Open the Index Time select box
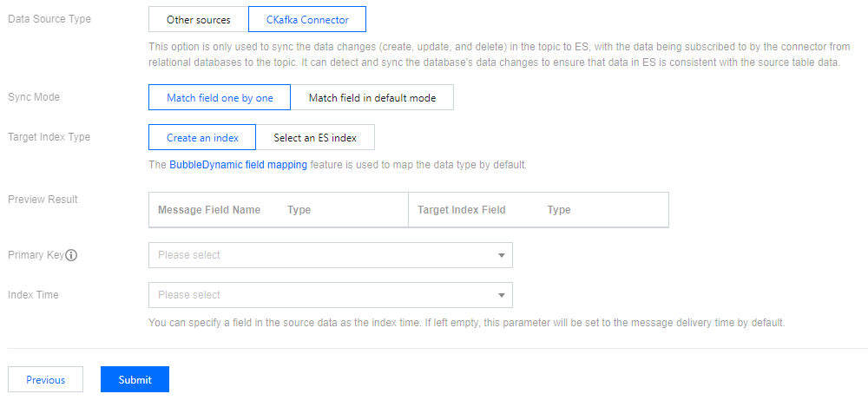The image size is (868, 407). coord(321,295)
